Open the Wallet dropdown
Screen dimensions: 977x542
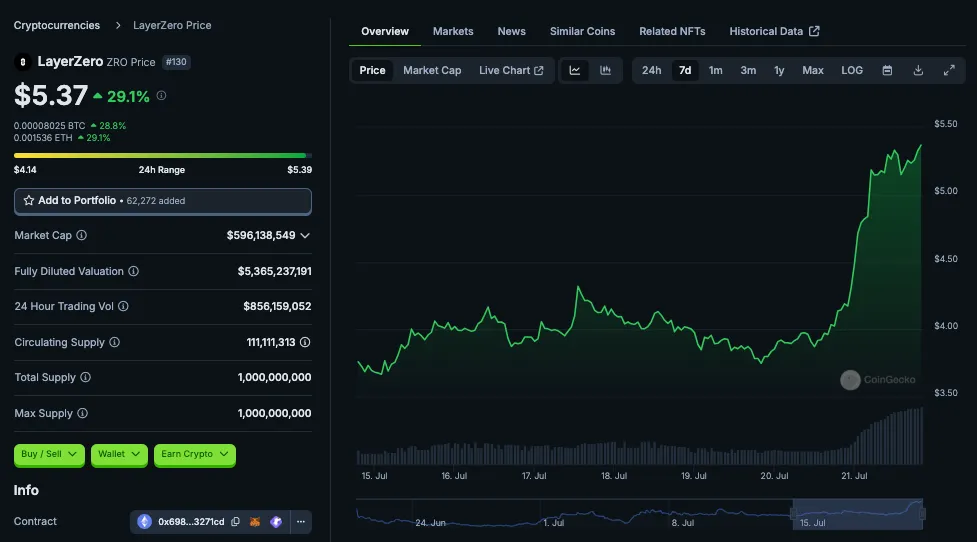tap(119, 454)
